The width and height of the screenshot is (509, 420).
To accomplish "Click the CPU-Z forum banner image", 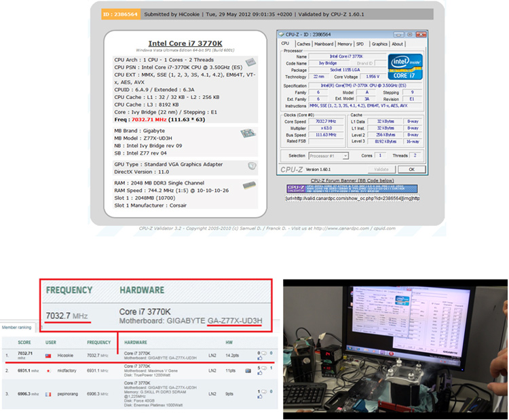I will (x=352, y=189).
